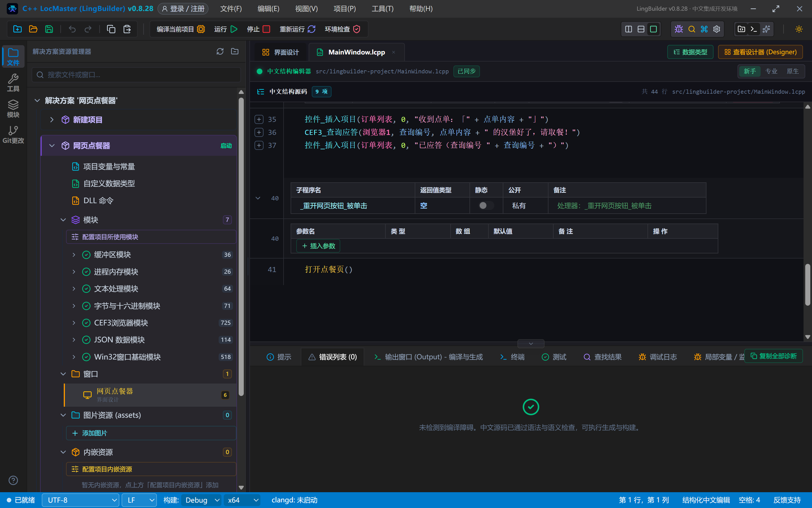Select 网页点餐器 界面设计 window item

pos(150,395)
